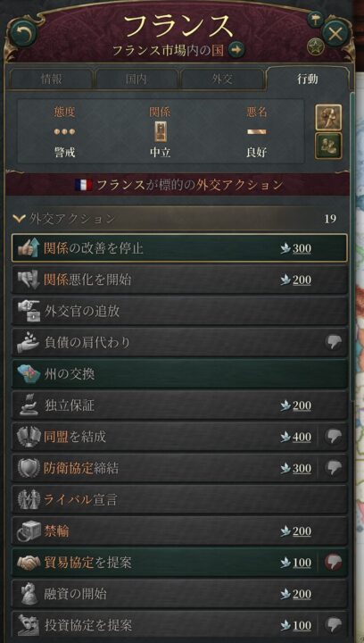364x643 pixels.
Task: Toggle 関係の改善を停止 action
Action: [x=179, y=248]
